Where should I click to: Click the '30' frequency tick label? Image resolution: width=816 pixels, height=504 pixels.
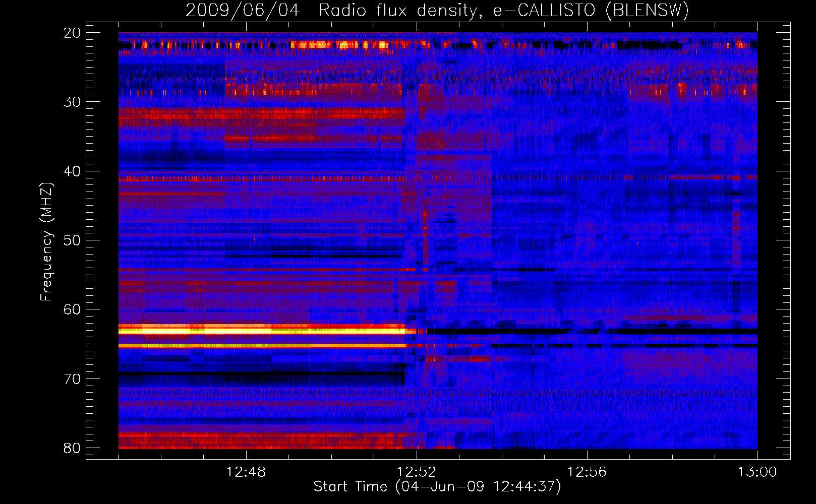pyautogui.click(x=72, y=102)
